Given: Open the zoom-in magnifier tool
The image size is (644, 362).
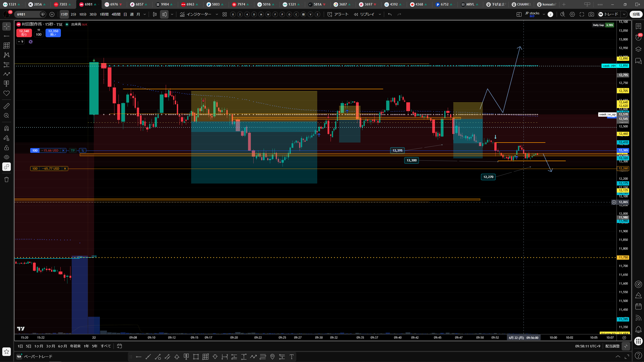Looking at the screenshot, I should pyautogui.click(x=7, y=115).
